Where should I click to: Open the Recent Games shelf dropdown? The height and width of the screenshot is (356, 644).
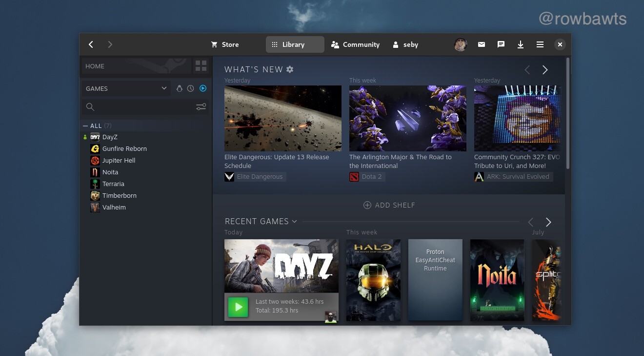click(x=294, y=222)
